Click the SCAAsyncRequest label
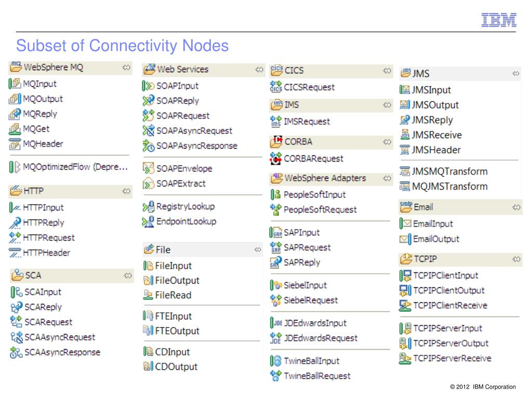 tap(60, 337)
